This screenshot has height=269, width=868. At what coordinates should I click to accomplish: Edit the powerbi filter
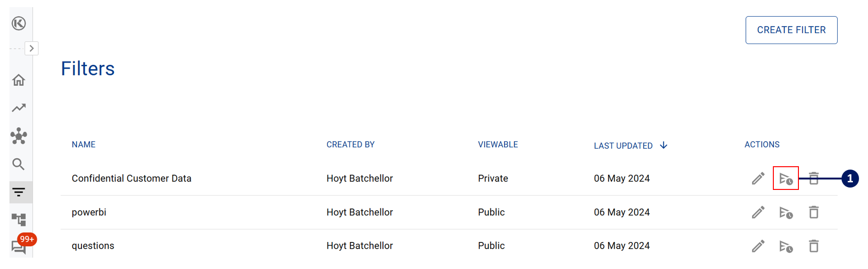pyautogui.click(x=758, y=212)
